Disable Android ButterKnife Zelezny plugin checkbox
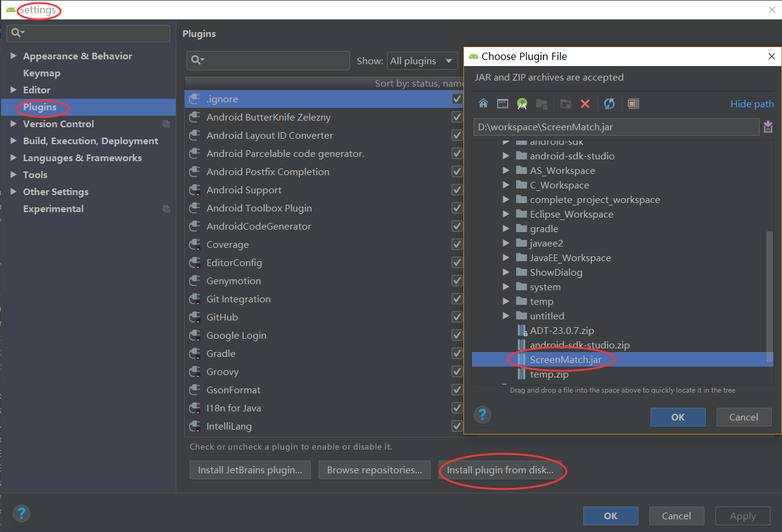The image size is (782, 532). pos(457,117)
